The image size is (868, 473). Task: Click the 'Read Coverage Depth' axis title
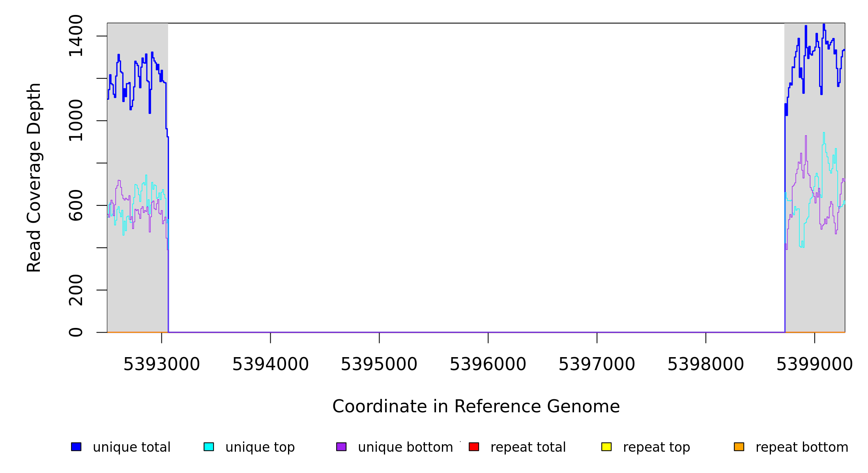pyautogui.click(x=34, y=177)
